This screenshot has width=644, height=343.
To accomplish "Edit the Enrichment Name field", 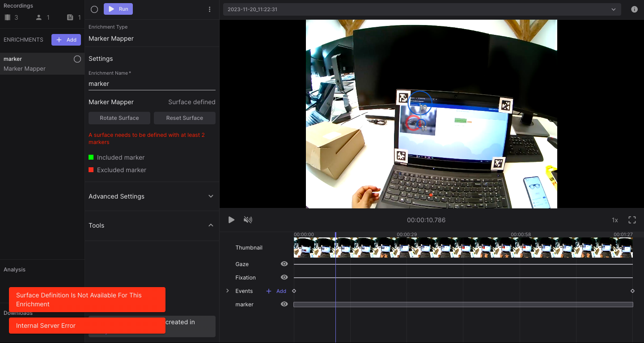I will (x=152, y=84).
